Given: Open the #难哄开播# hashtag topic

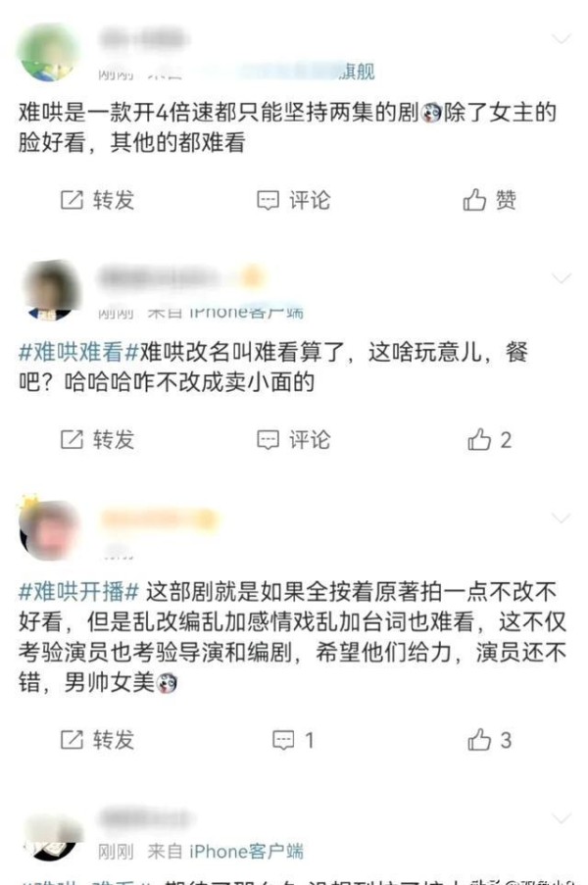Looking at the screenshot, I should point(78,592).
